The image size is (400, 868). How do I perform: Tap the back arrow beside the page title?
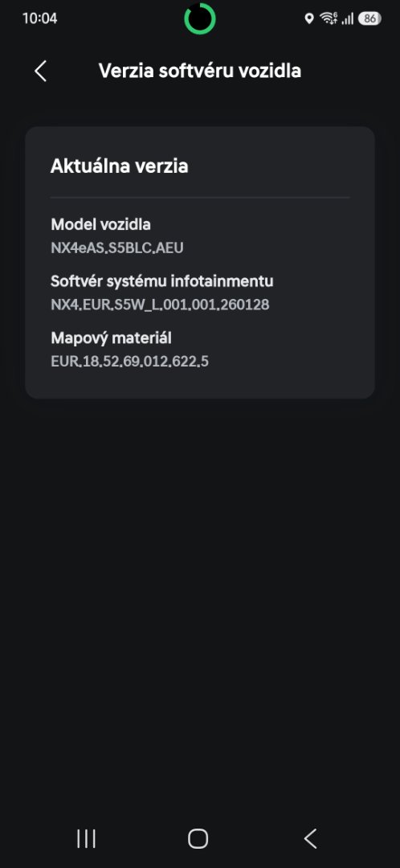[x=40, y=72]
